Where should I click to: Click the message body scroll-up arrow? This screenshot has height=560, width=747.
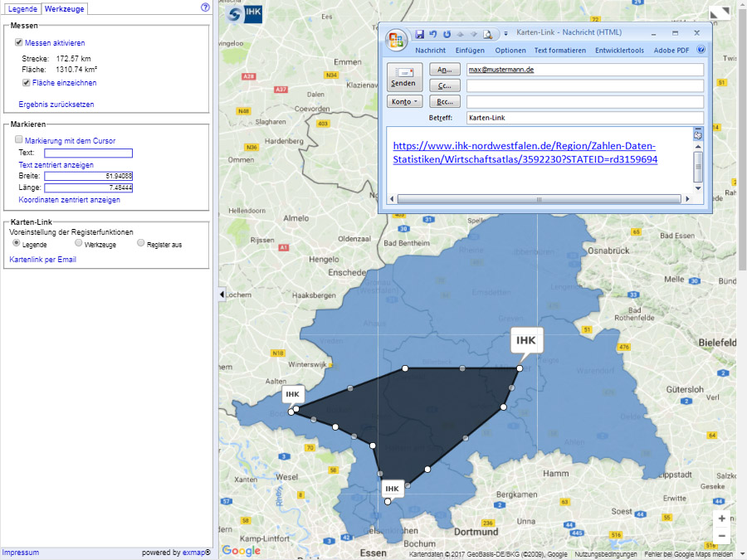(698, 147)
